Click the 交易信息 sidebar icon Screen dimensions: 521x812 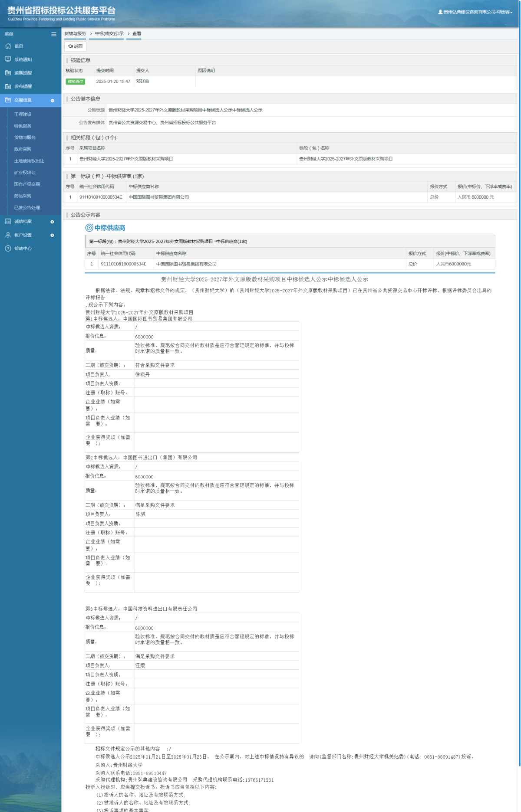coord(8,100)
